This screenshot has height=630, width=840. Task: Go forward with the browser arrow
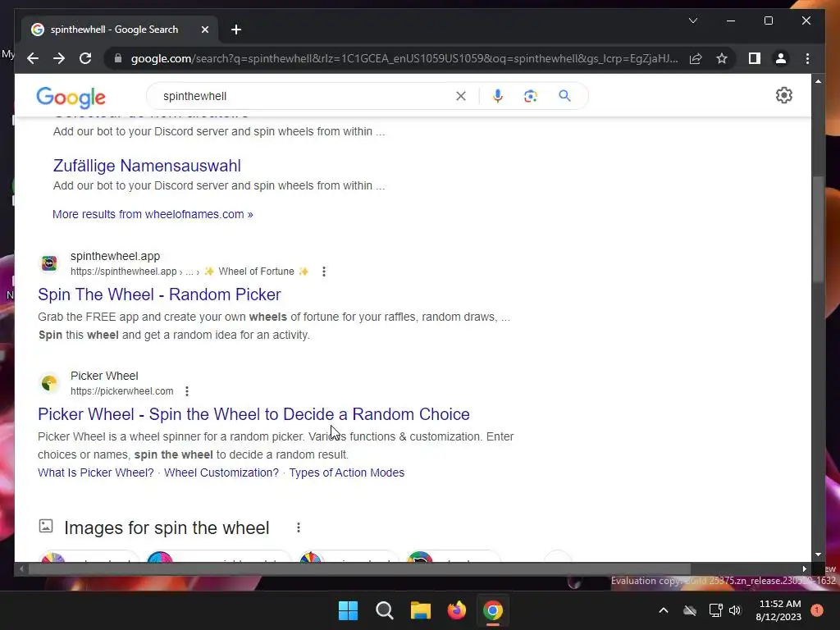pyautogui.click(x=59, y=58)
